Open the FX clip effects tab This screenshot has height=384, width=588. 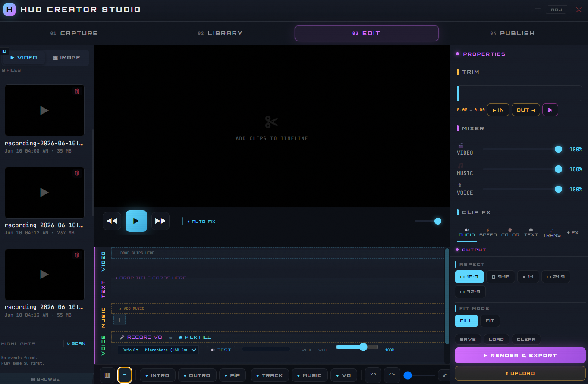tap(572, 233)
